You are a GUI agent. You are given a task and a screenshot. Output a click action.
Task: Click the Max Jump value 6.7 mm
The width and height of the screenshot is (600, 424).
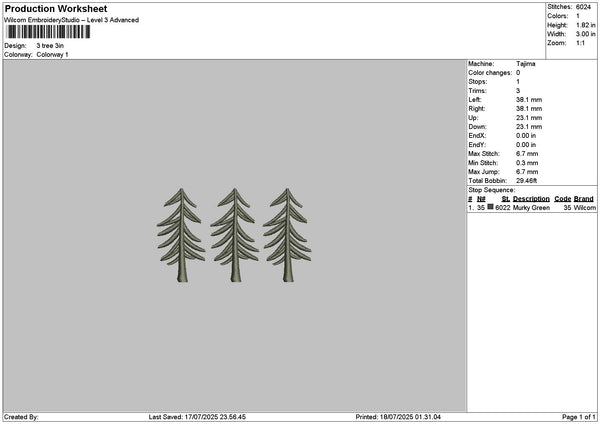[527, 172]
